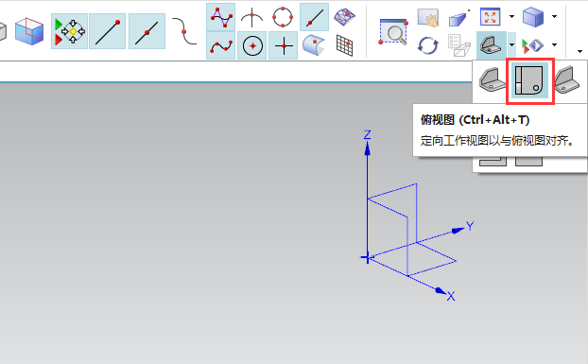
Task: Select the Point on Face mesh icon
Action: (345, 17)
